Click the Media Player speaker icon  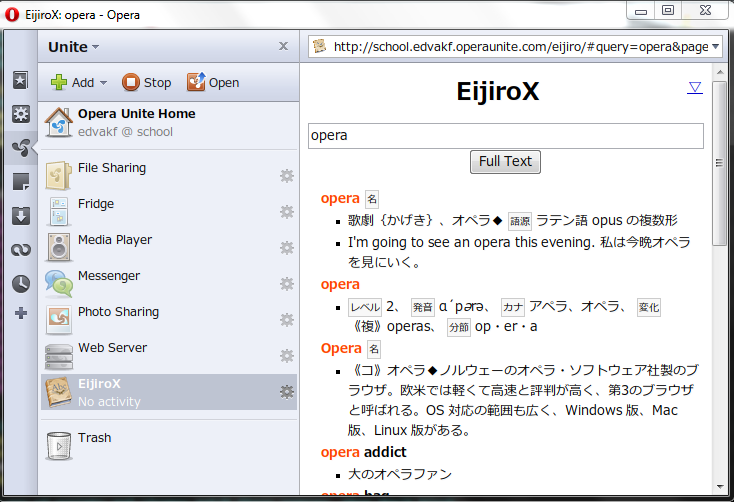tap(59, 247)
